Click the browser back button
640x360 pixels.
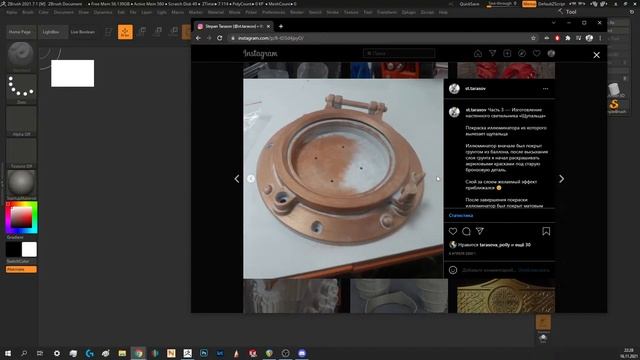pyautogui.click(x=198, y=38)
